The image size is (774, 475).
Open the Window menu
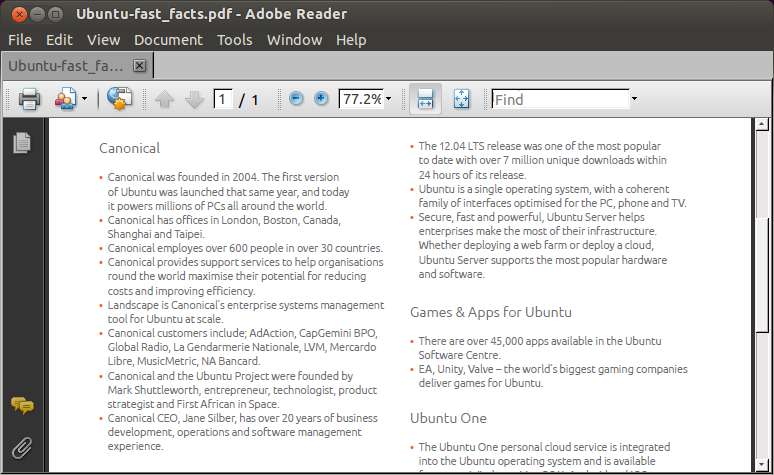click(x=294, y=40)
